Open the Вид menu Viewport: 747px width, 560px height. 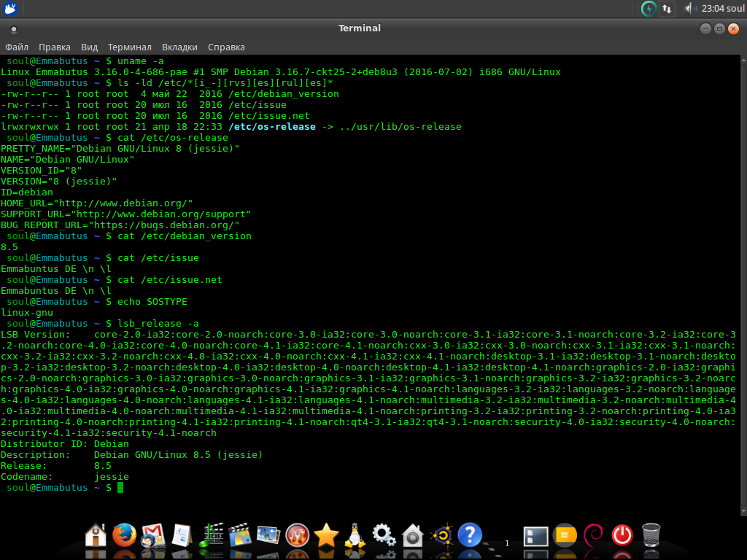[89, 47]
